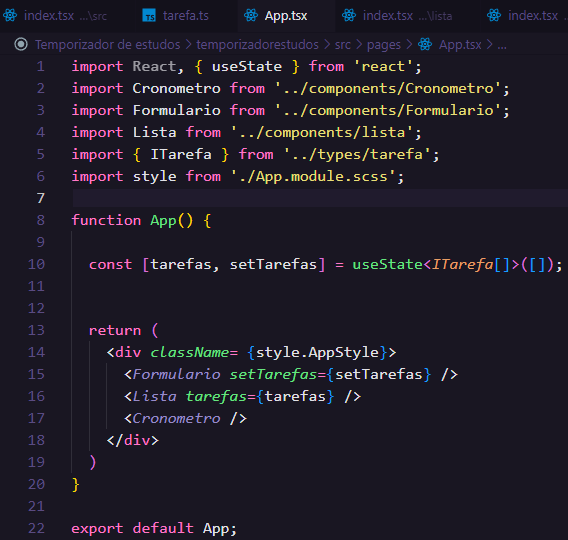Click the 'return' keyword on line 13
This screenshot has height=540, width=568.
(115, 331)
